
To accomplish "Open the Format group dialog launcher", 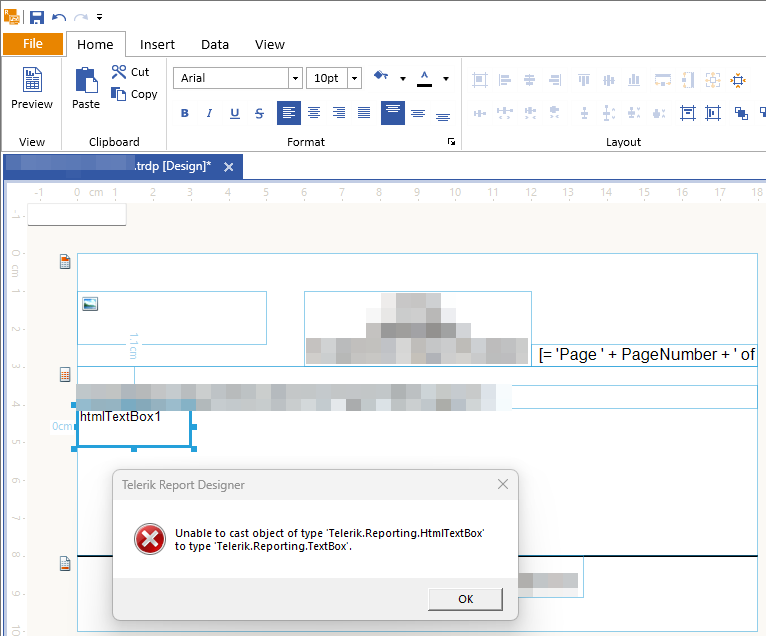I will (x=451, y=142).
